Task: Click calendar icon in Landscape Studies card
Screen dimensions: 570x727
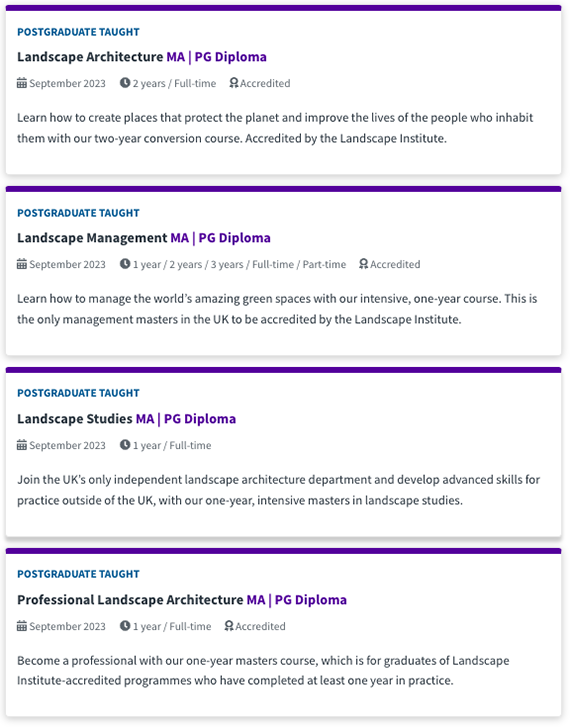Action: click(22, 445)
